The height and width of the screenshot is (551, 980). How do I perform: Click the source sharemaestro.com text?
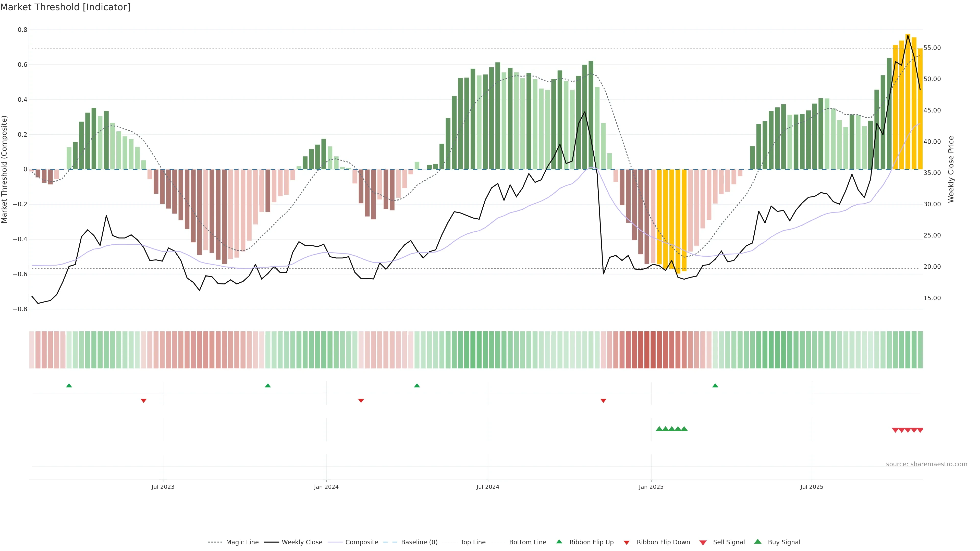[926, 464]
